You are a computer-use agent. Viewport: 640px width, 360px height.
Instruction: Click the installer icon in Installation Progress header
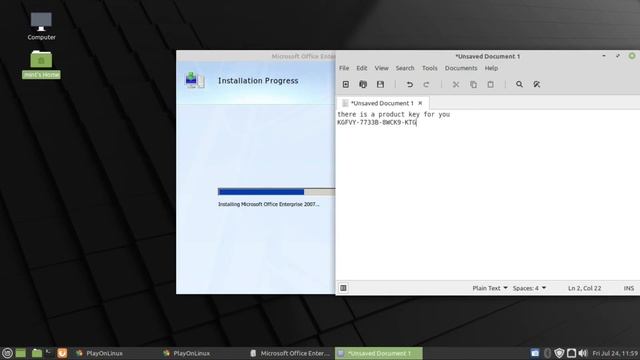point(195,80)
